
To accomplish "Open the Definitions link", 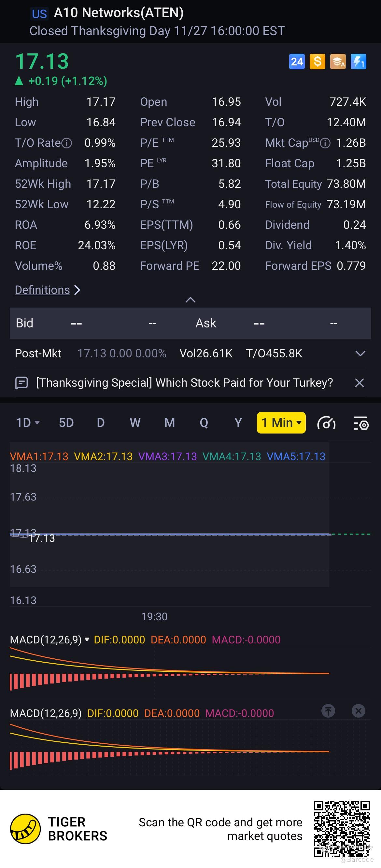I will [x=42, y=290].
